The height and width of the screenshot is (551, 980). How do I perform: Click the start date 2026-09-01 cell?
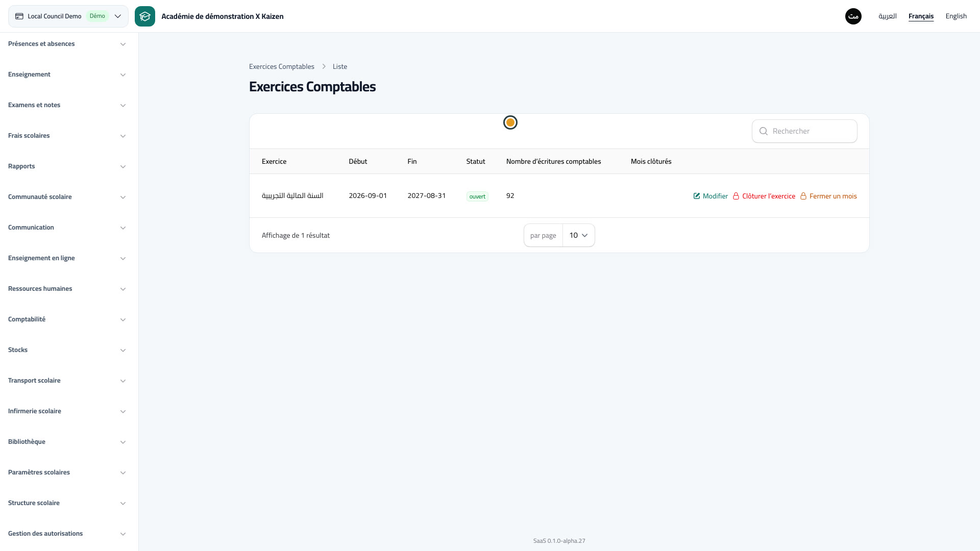click(368, 195)
